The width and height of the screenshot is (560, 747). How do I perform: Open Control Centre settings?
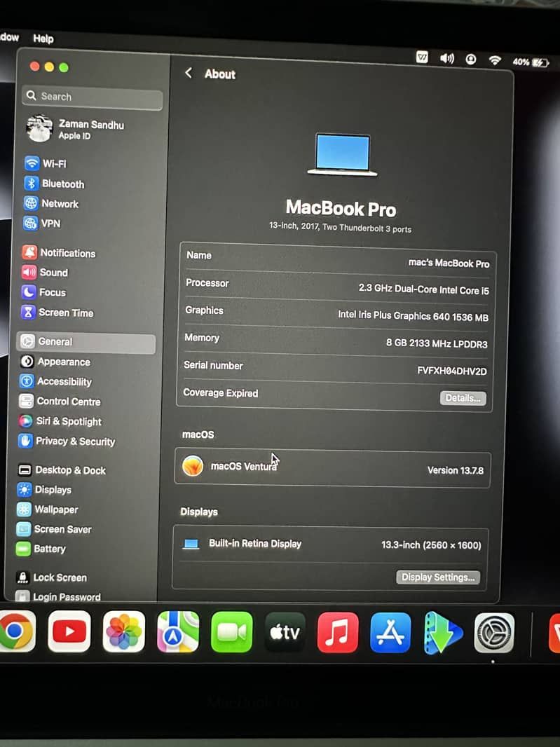click(60, 401)
